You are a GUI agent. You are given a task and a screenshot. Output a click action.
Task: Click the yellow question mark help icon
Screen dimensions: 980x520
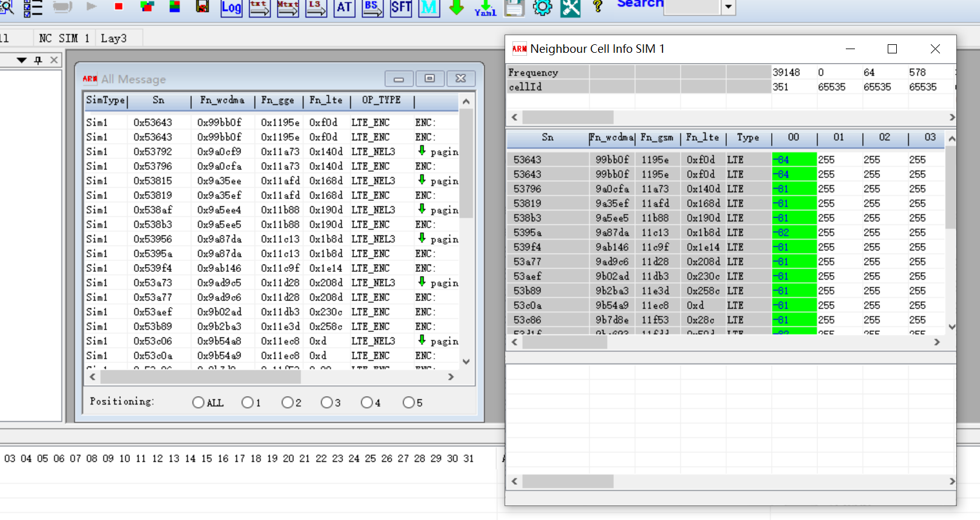[x=597, y=7]
